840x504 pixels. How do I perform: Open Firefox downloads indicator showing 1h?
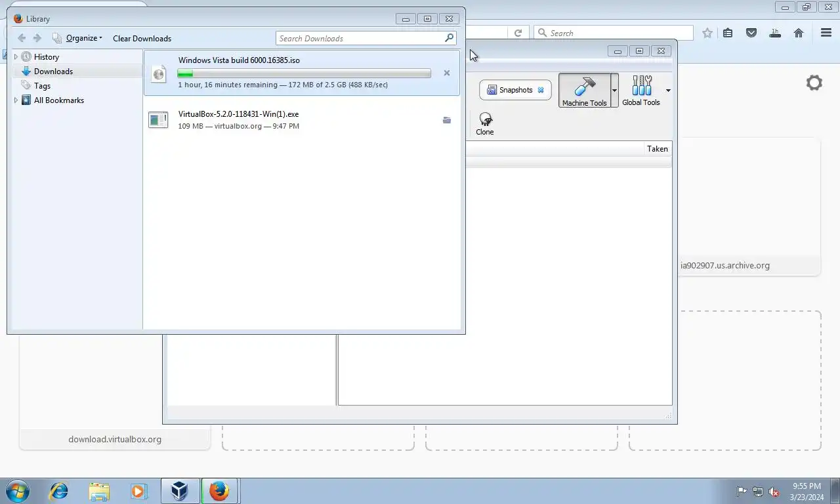pos(775,33)
